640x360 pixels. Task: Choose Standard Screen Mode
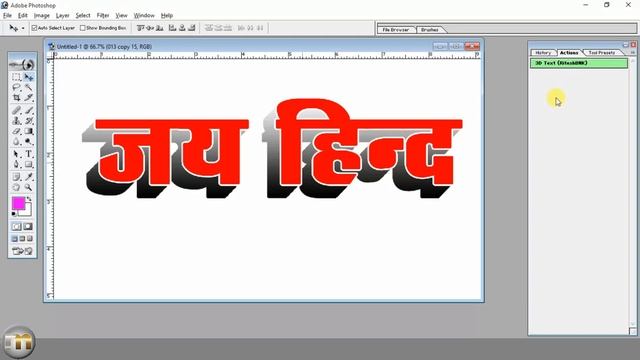(x=15, y=239)
